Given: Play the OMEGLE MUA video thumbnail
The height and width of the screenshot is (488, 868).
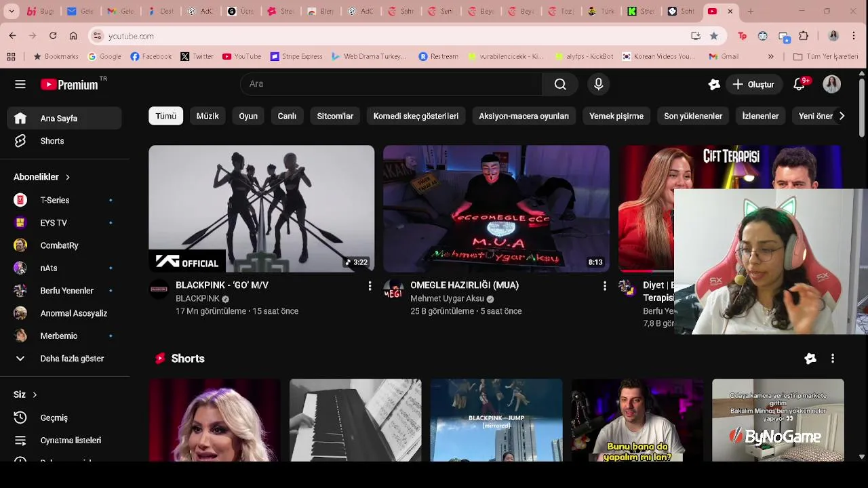Looking at the screenshot, I should [x=496, y=209].
